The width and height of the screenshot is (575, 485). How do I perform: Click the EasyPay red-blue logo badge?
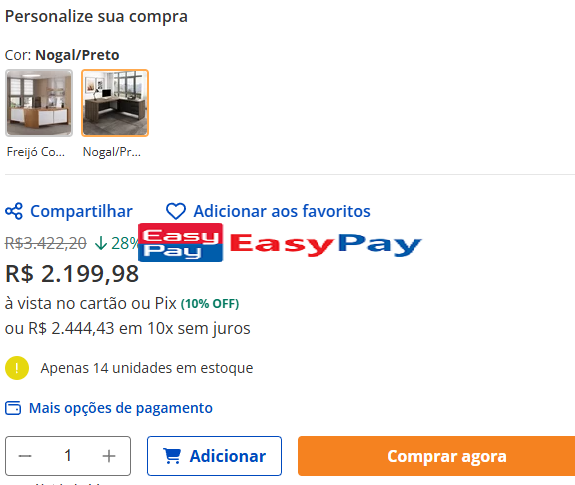pyautogui.click(x=180, y=242)
